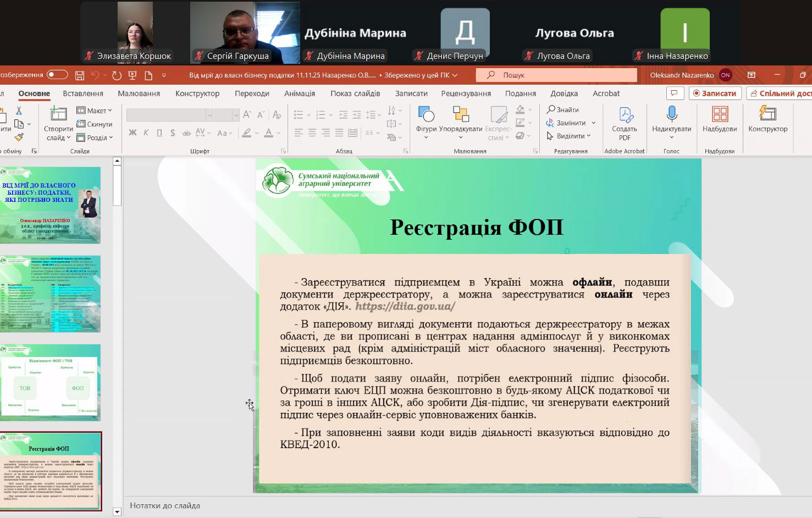
Task: Select the Відмінності ФОП і ТОВ slide thumbnail
Action: (51, 382)
